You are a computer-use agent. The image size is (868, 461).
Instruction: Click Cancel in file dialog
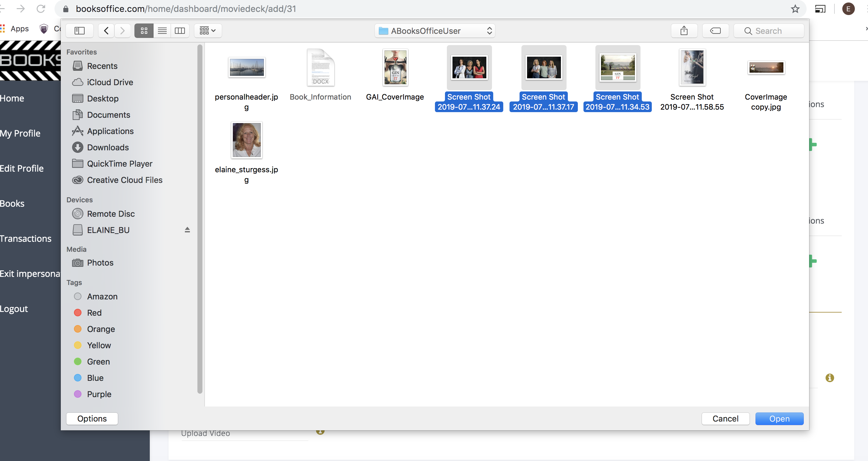pyautogui.click(x=725, y=419)
